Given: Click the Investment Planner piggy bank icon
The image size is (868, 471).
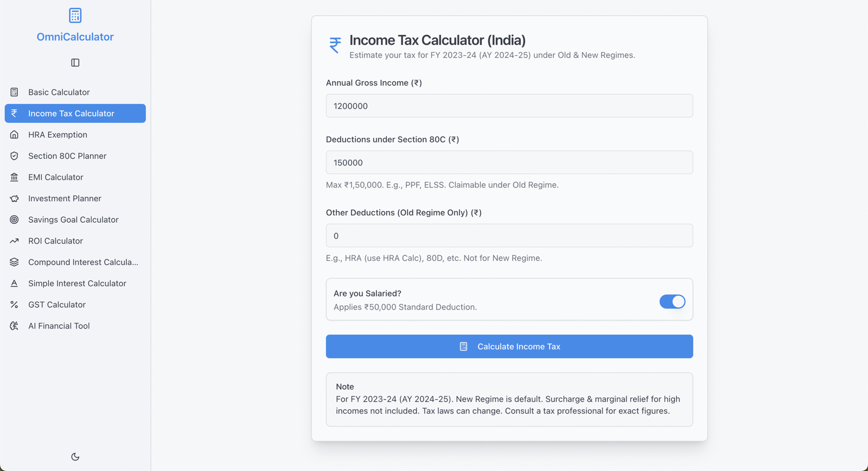Looking at the screenshot, I should tap(14, 198).
